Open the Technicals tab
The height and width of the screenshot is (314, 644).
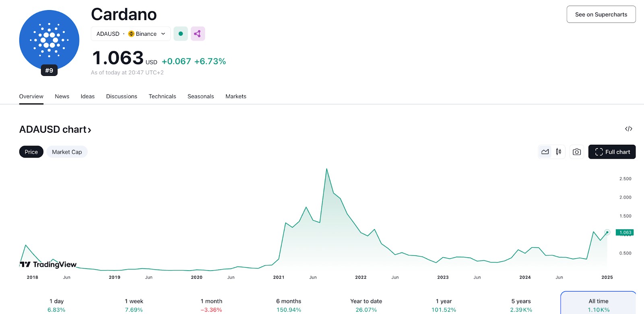[162, 96]
